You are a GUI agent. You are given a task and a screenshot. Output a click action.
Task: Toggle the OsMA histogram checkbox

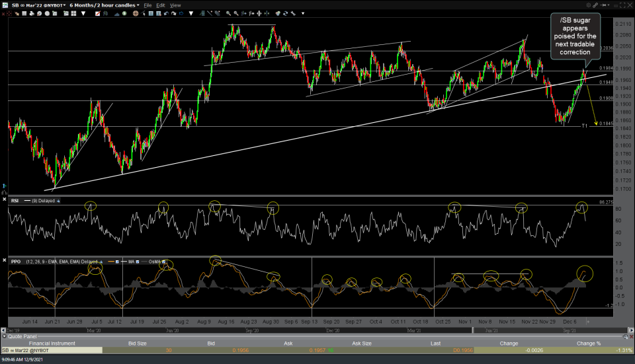[164, 262]
